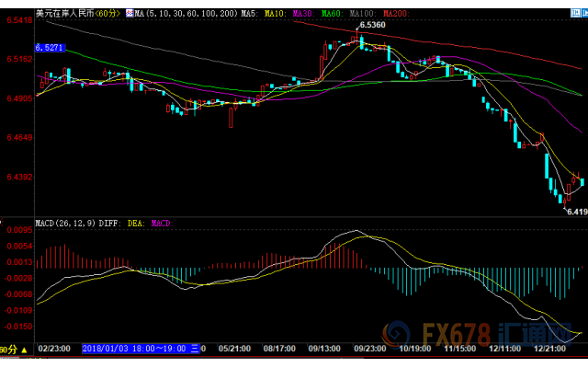Screen dimensions: 588x368
Task: Click the highlighted 2018/01/03 18:00~19:00 time marker
Action: pyautogui.click(x=141, y=349)
